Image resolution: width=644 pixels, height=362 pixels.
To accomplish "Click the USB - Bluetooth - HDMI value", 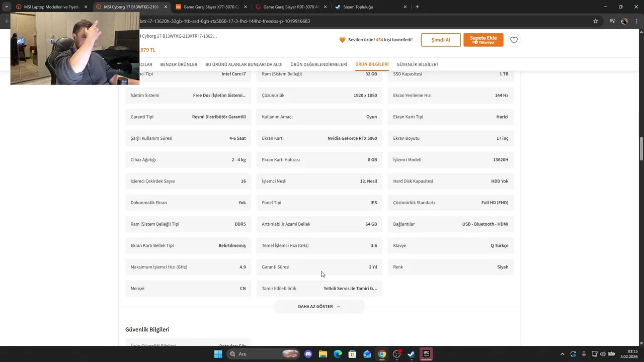I will click(x=485, y=224).
